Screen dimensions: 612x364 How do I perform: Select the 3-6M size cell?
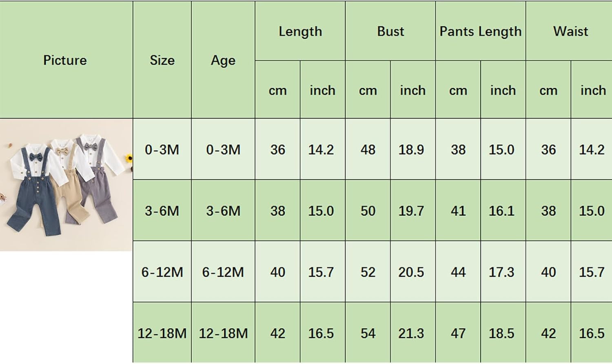tap(162, 211)
